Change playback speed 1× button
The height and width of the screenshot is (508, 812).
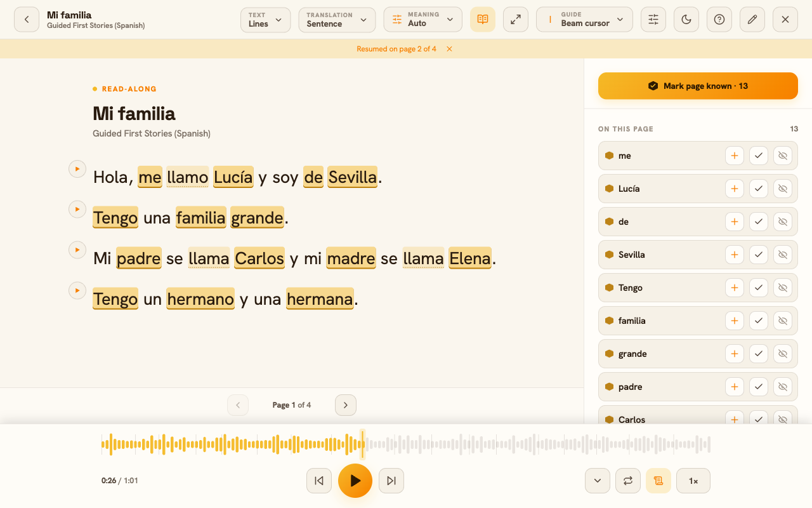pos(693,481)
